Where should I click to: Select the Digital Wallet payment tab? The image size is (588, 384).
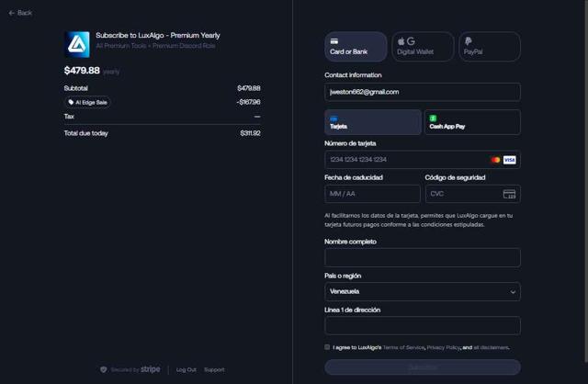tap(423, 47)
